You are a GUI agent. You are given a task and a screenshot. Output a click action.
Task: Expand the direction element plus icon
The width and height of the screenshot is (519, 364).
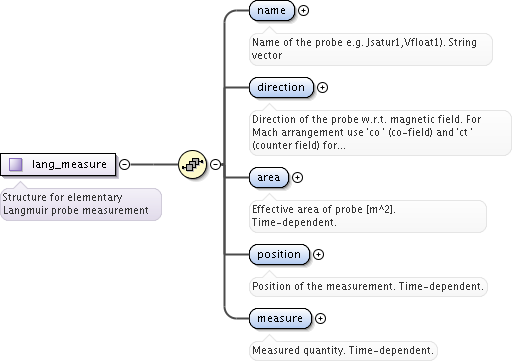pos(322,88)
